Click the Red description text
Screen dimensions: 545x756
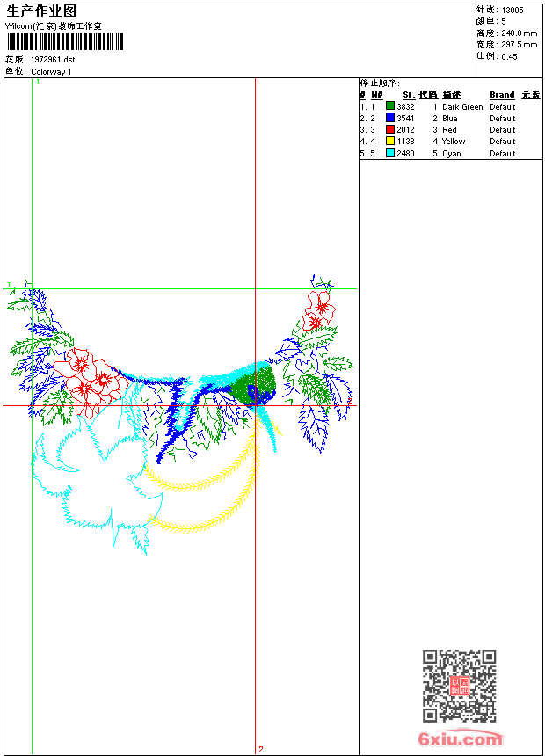tap(449, 130)
